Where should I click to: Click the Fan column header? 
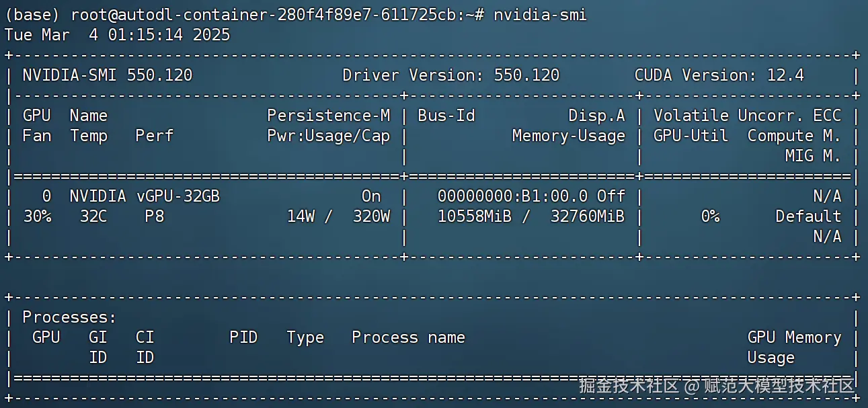pos(37,136)
